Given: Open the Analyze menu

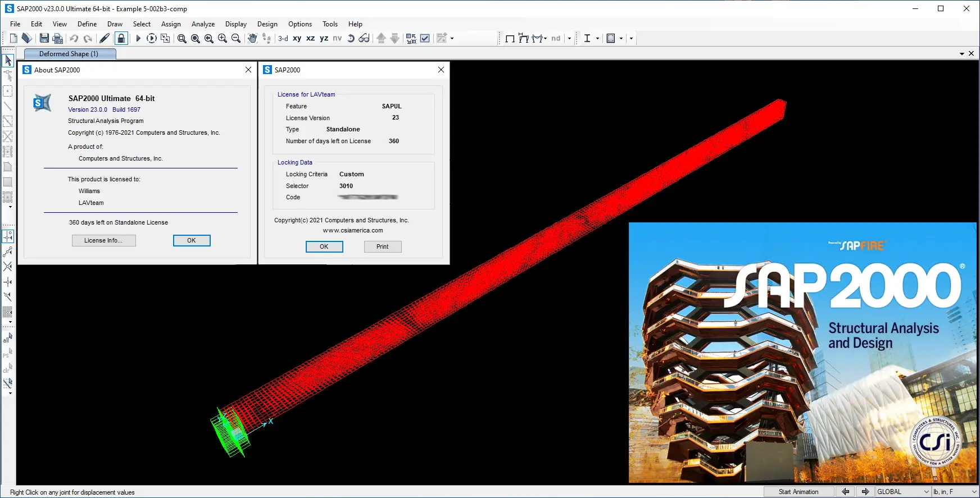Looking at the screenshot, I should click(203, 24).
